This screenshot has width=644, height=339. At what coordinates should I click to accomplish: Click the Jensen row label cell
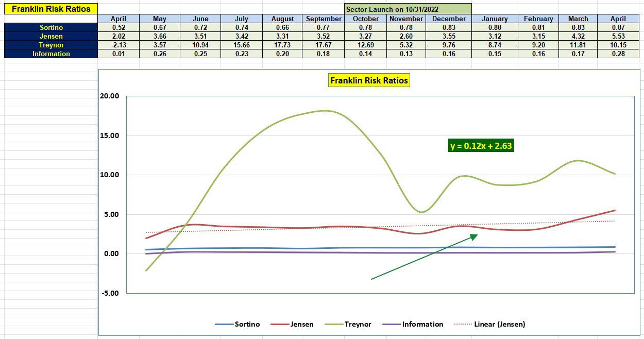point(52,36)
